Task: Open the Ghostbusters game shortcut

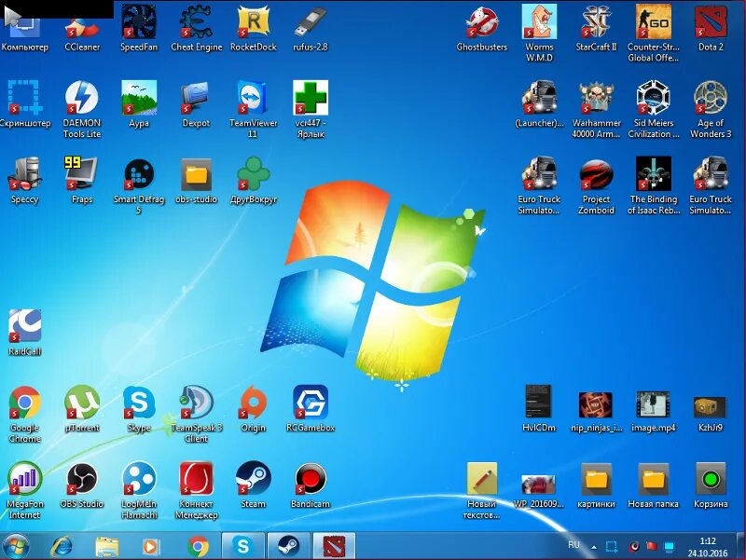Action: [x=482, y=28]
